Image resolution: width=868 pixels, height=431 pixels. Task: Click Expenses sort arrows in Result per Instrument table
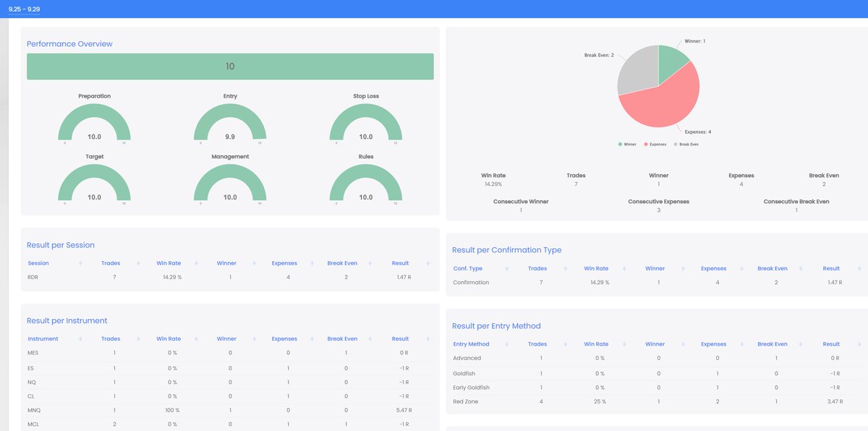311,338
